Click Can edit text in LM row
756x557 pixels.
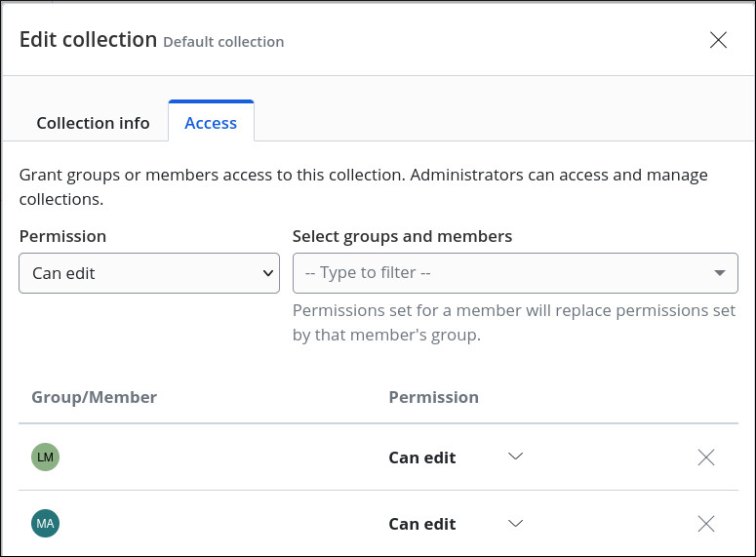coord(422,458)
